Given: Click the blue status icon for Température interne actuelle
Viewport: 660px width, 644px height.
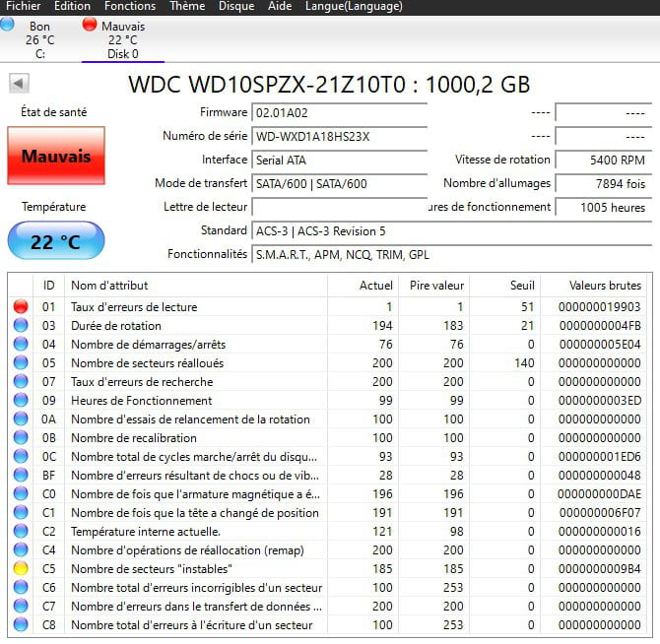Looking at the screenshot, I should point(21,532).
